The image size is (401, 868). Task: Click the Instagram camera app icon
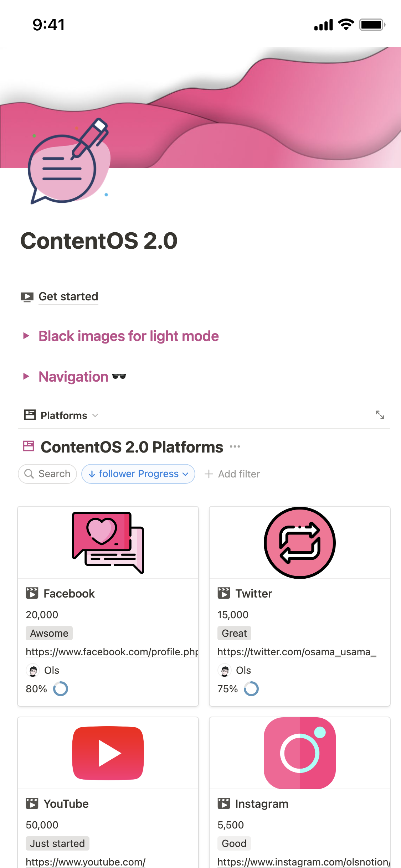(x=300, y=753)
